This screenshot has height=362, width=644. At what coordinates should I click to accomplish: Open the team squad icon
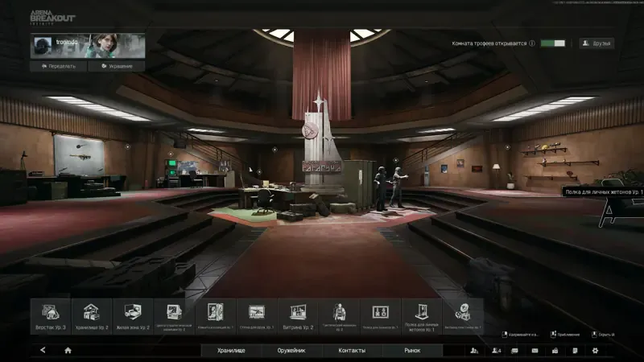(x=474, y=351)
